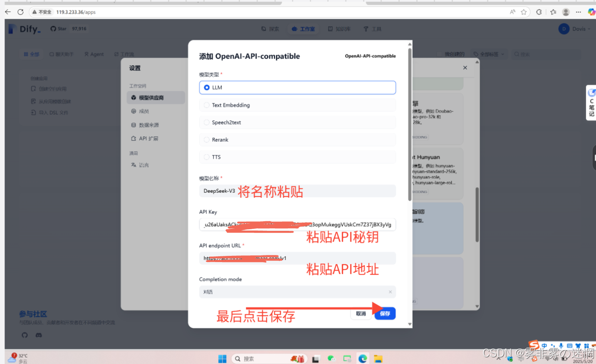Click the Tencent Hunyuan provider card
596x364 pixels.
point(438,173)
